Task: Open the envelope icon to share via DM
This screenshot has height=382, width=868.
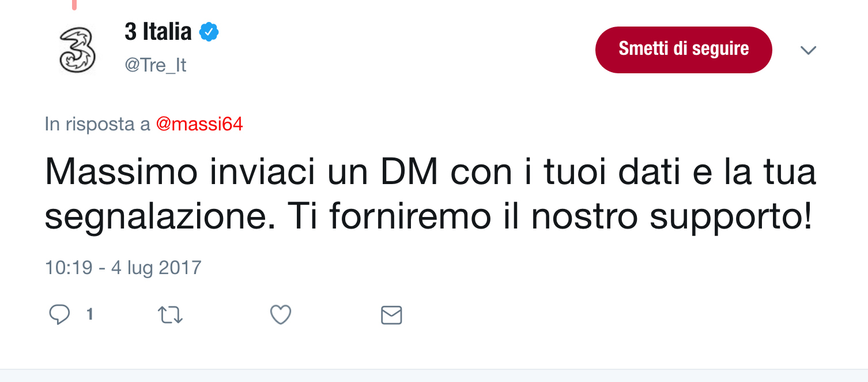Action: [391, 315]
